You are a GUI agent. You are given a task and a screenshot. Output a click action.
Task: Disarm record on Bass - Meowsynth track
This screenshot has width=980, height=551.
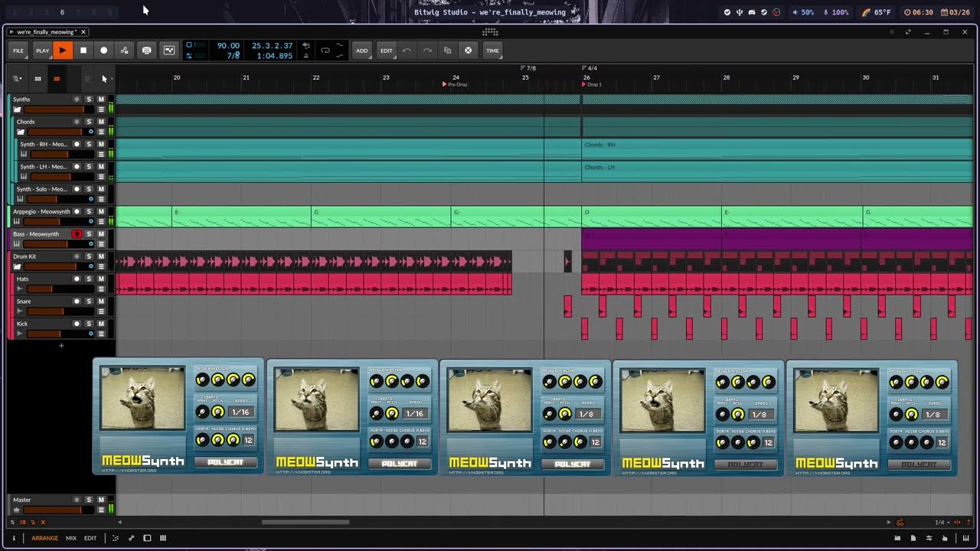click(77, 233)
